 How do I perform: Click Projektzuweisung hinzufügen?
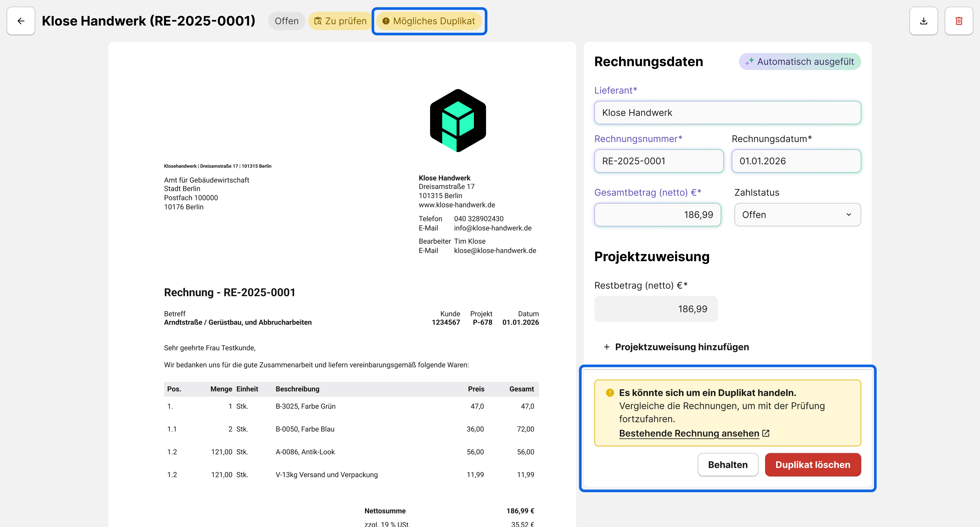point(681,347)
